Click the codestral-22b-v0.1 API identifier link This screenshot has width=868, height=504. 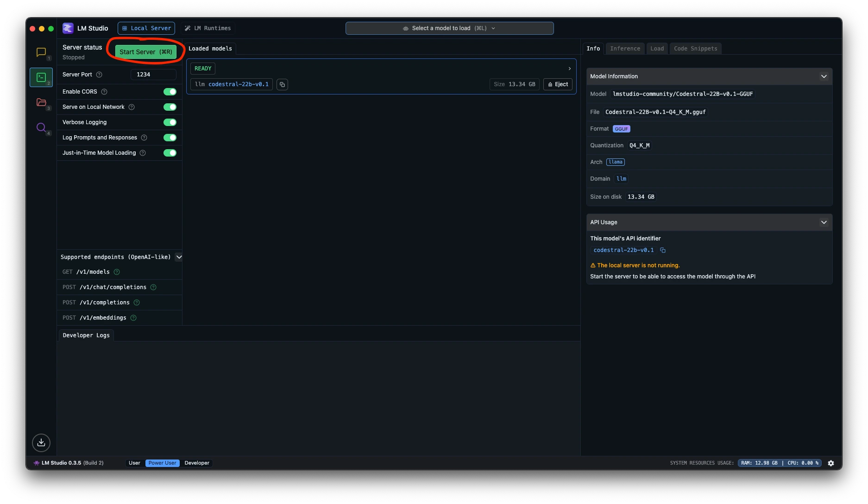[x=623, y=250]
